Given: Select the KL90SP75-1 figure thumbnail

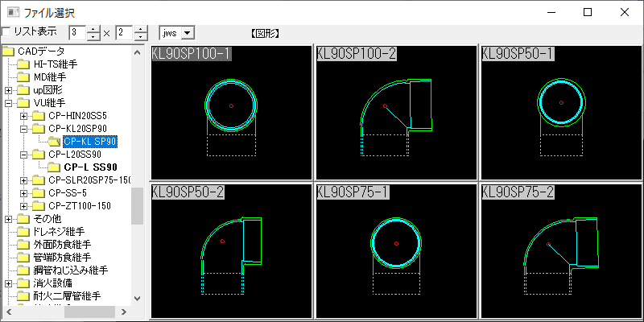Looking at the screenshot, I should 396,250.
